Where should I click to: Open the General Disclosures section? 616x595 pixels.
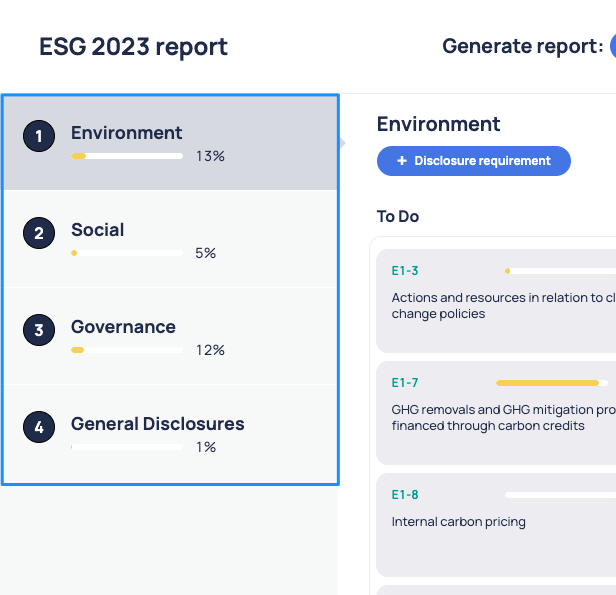170,434
